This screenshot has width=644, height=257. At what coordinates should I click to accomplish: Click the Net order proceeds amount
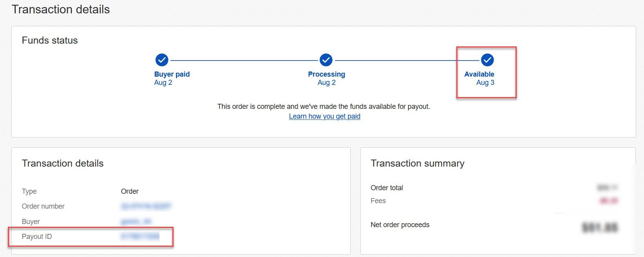click(600, 228)
